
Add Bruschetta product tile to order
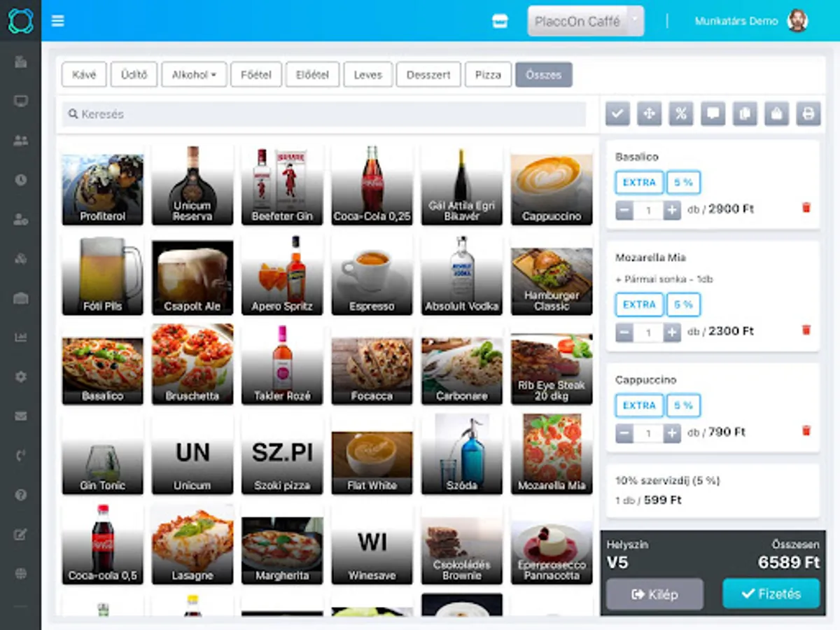click(x=192, y=365)
